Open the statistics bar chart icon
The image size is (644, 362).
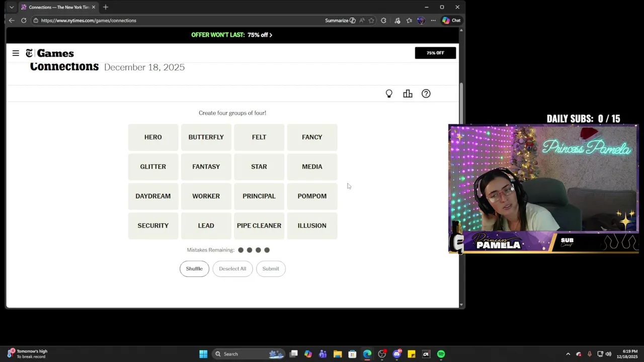(x=408, y=94)
